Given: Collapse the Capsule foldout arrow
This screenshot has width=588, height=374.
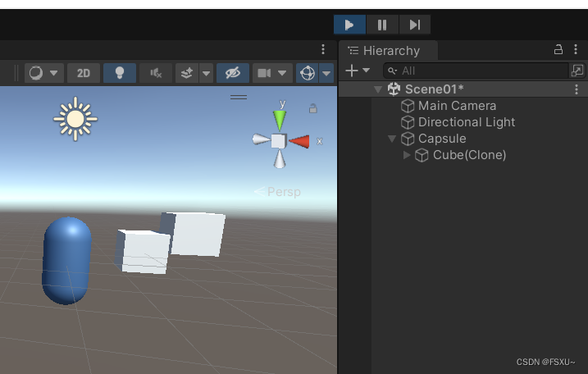Looking at the screenshot, I should [392, 139].
